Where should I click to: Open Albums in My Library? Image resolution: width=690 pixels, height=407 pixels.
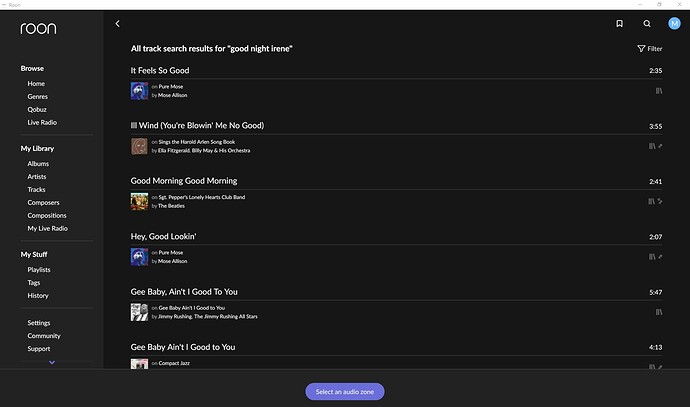[38, 164]
